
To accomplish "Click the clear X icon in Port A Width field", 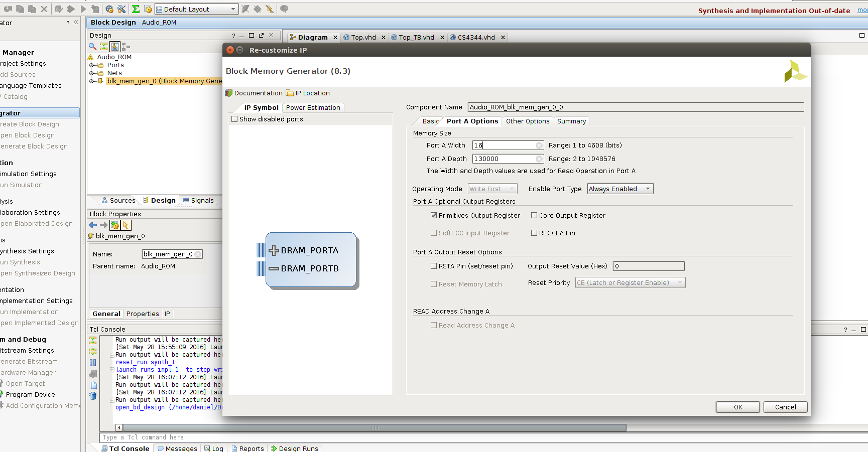I will (539, 145).
